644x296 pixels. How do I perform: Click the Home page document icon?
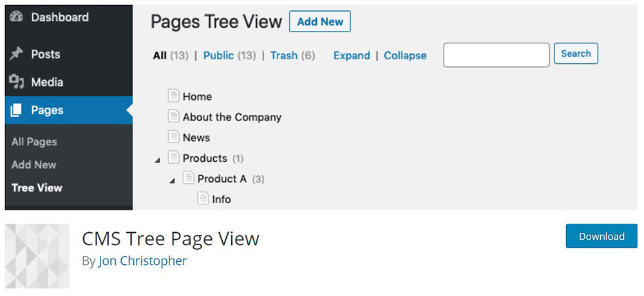click(x=173, y=96)
